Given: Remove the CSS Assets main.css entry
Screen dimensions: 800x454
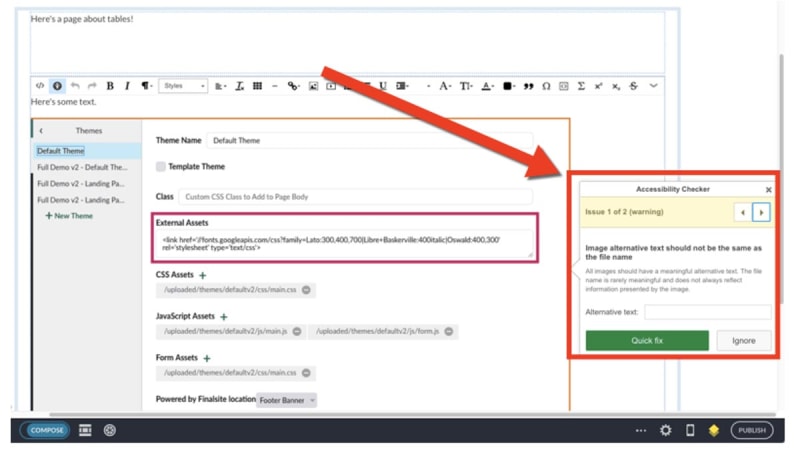Looking at the screenshot, I should [x=306, y=290].
